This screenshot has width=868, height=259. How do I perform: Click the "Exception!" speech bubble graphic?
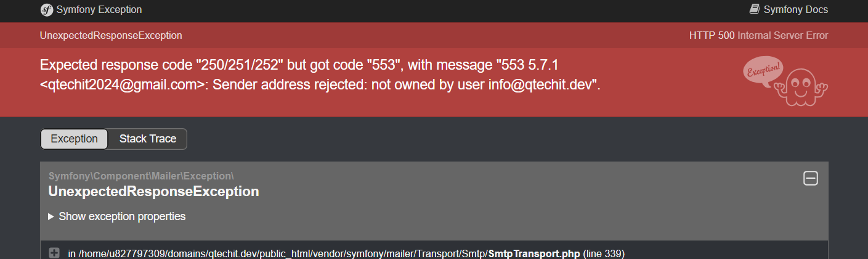pos(763,71)
